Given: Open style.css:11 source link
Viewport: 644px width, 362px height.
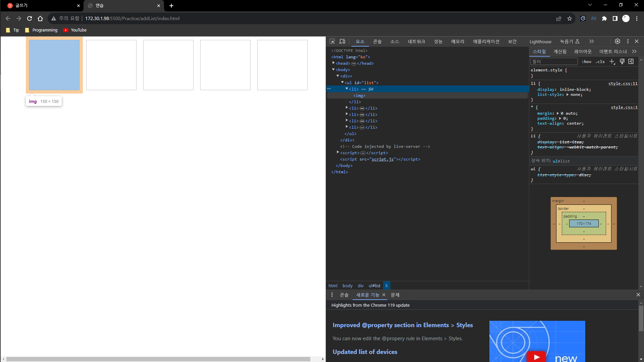Looking at the screenshot, I should [623, 83].
